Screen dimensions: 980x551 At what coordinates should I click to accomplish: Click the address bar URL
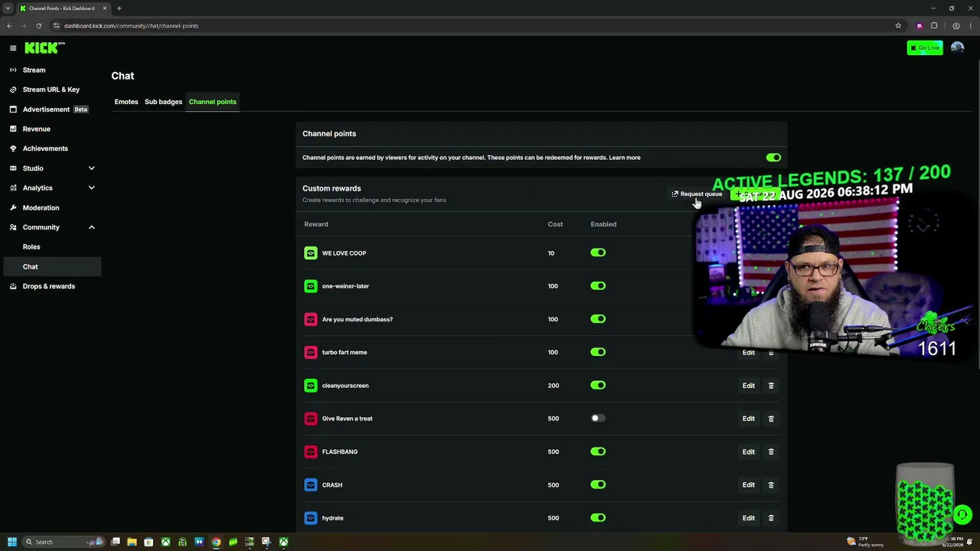pos(131,26)
